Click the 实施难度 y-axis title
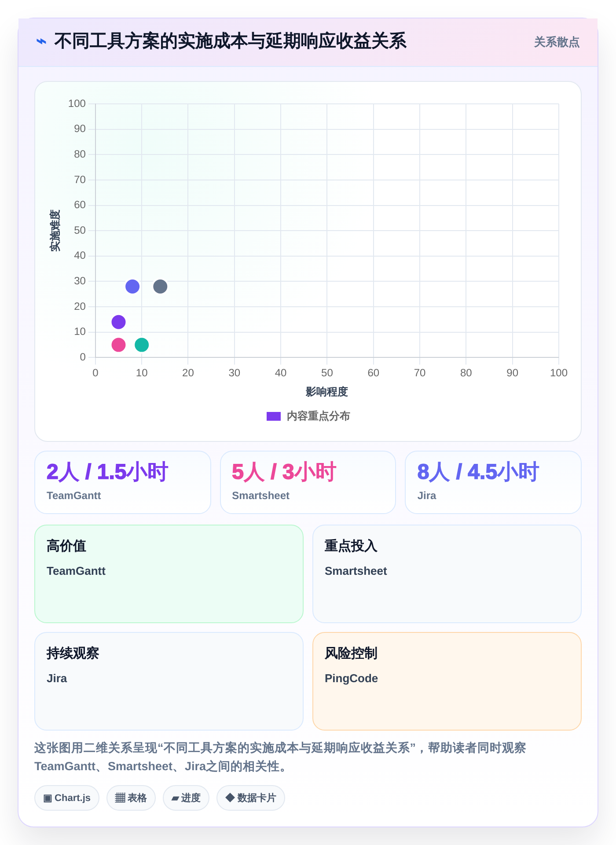This screenshot has height=845, width=616. click(55, 231)
